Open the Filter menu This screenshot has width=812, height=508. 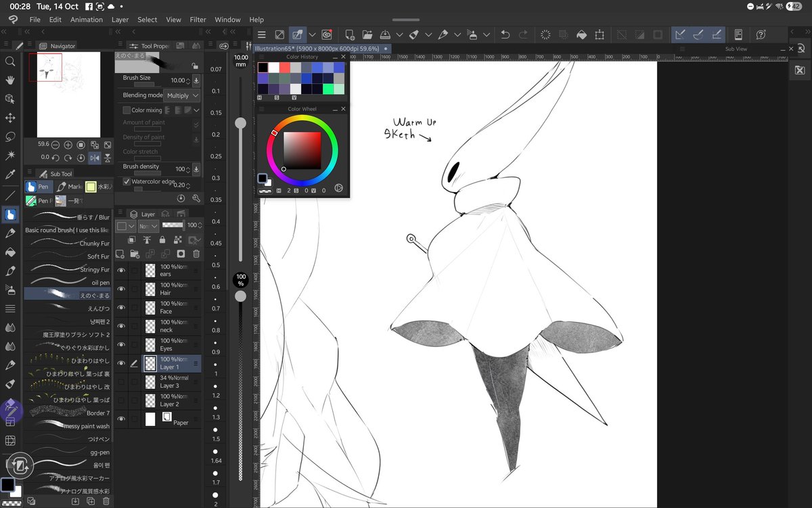198,20
